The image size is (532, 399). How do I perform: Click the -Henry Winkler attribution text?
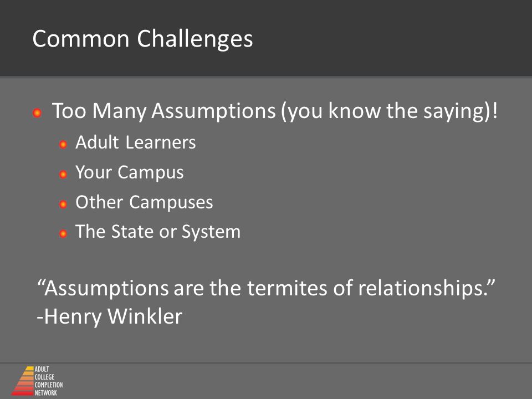click(109, 316)
